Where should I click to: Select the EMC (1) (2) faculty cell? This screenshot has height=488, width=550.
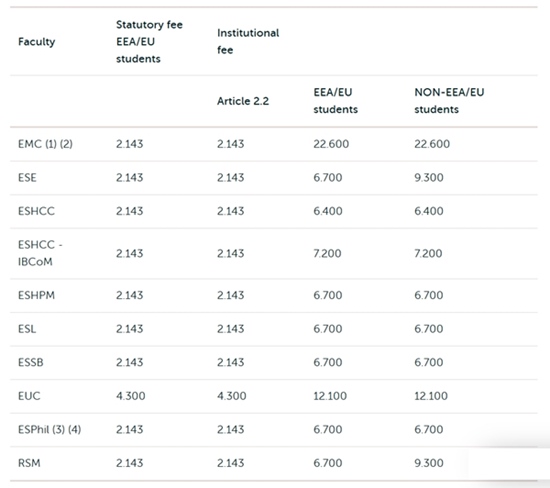(45, 144)
